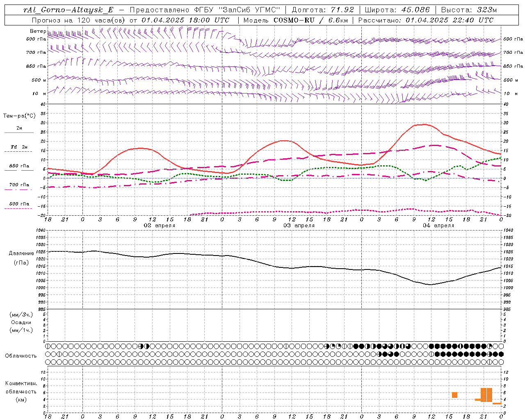Image resolution: width=525 pixels, height=420 pixels.
Task: Click the Тем-ра(°C) panel label
Action: [x=19, y=116]
